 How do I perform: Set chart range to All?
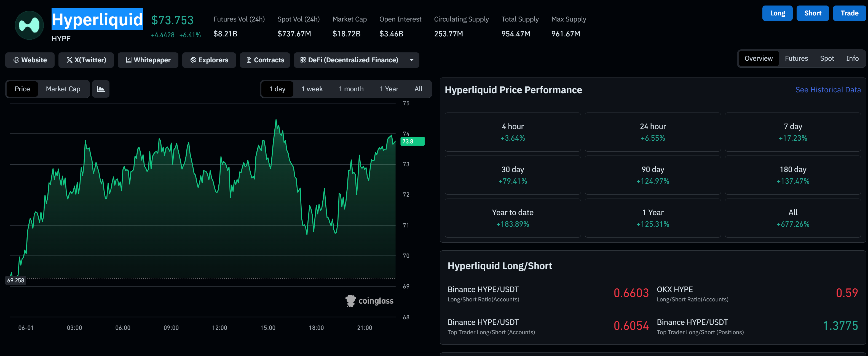click(x=419, y=89)
